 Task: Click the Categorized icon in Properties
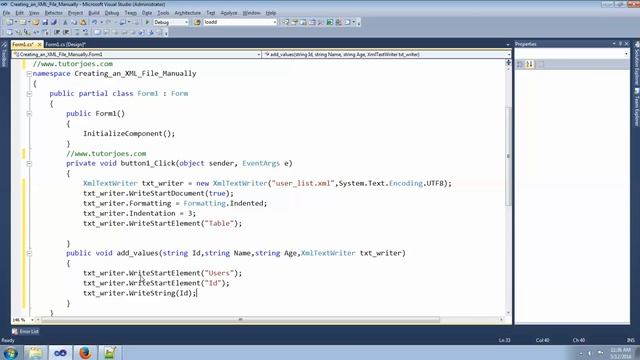tap(520, 64)
